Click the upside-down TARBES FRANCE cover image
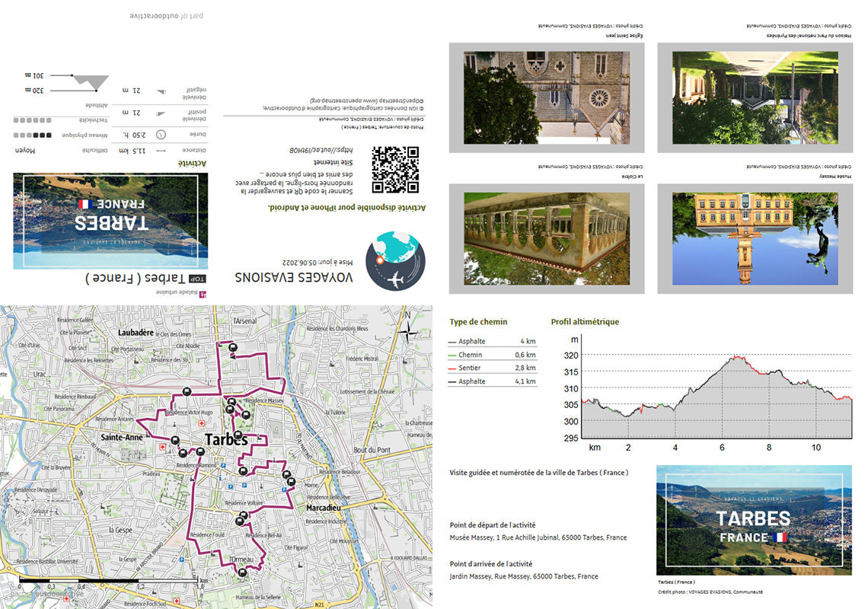Screen dimensions: 868x609 point(110,221)
